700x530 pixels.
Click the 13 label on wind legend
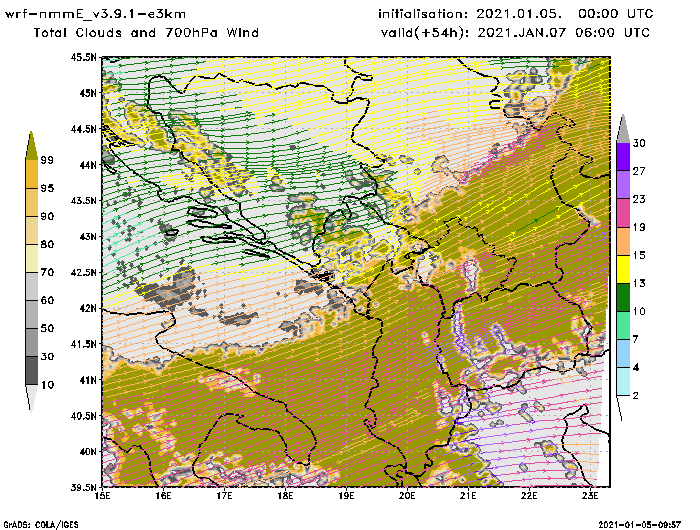coord(639,284)
